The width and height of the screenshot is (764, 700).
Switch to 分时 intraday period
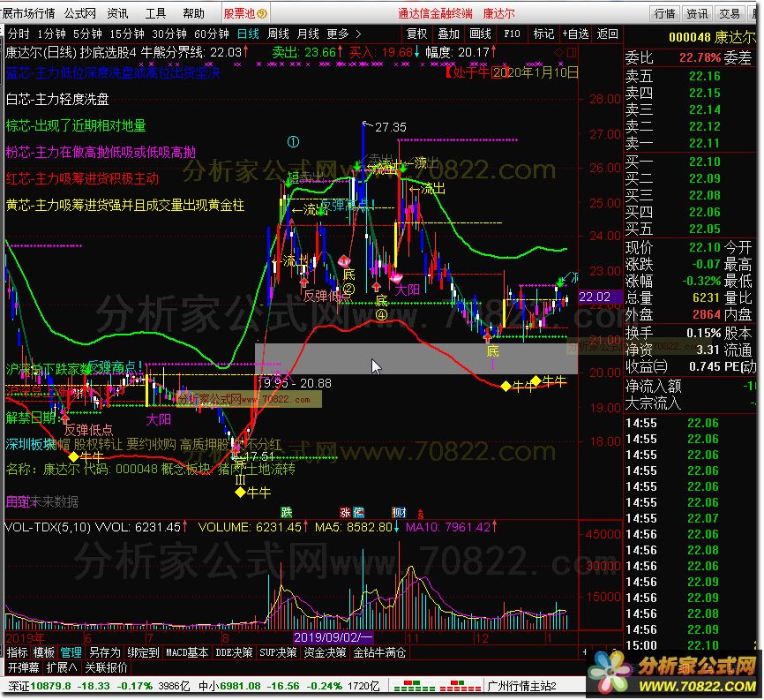(x=19, y=34)
